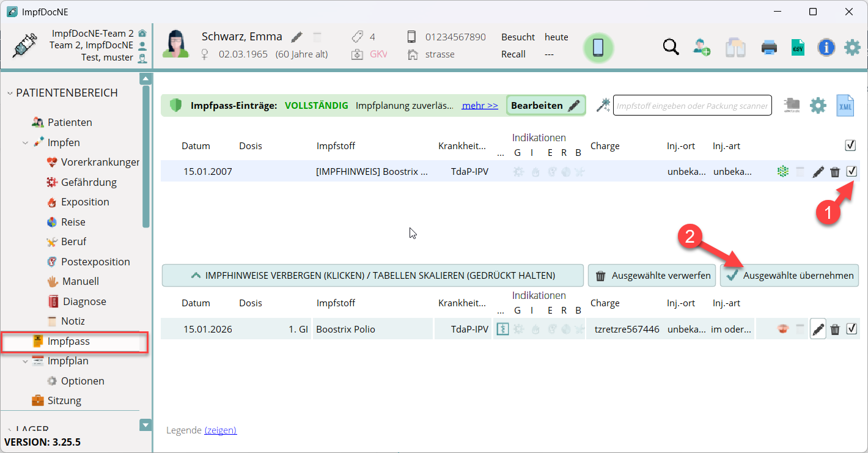868x453 pixels.
Task: Toggle checkbox for 15.01.2007 Boostrix row
Action: 851,172
